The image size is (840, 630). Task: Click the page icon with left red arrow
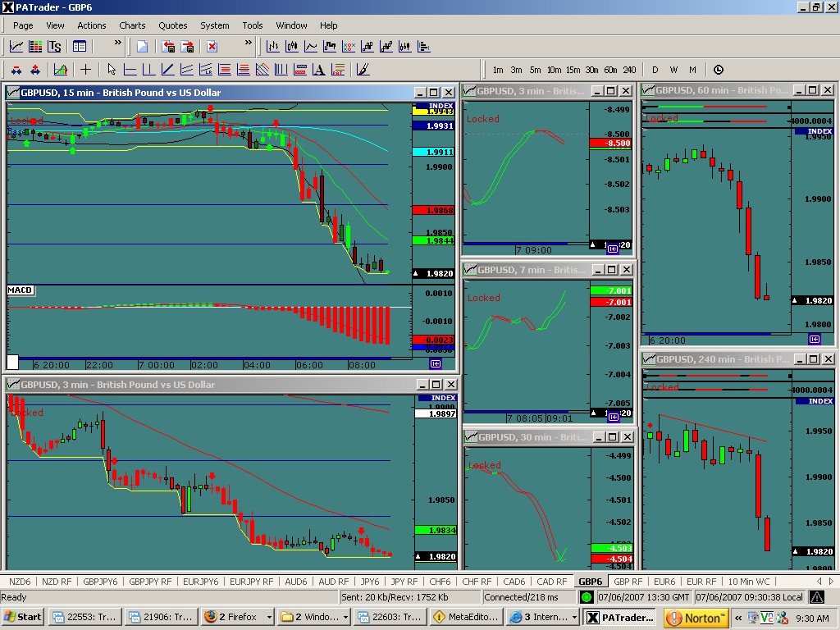[x=168, y=47]
